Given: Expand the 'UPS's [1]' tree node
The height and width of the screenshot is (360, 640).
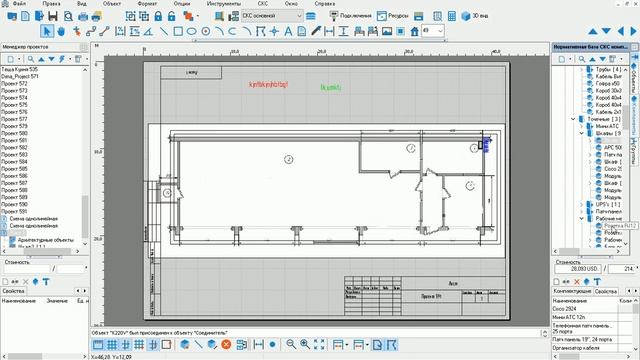Looking at the screenshot, I should pos(582,204).
